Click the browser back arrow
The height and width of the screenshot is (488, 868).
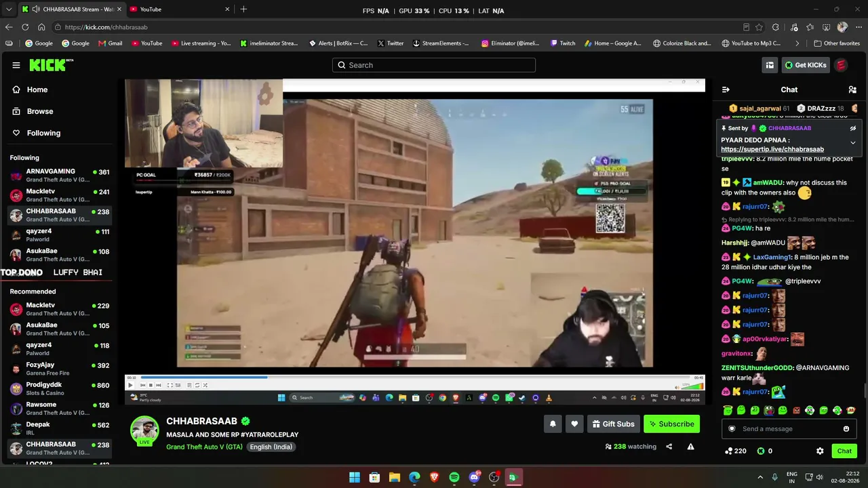(9, 27)
